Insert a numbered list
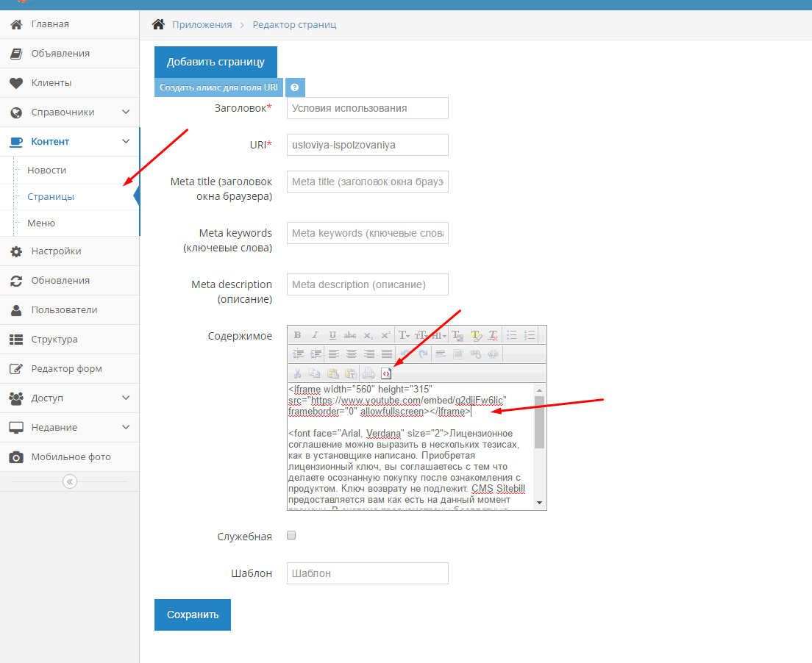The height and width of the screenshot is (663, 812). click(x=530, y=335)
